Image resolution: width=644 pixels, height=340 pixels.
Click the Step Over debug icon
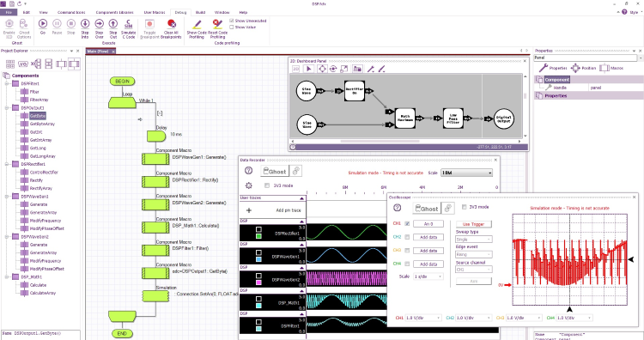point(99,24)
